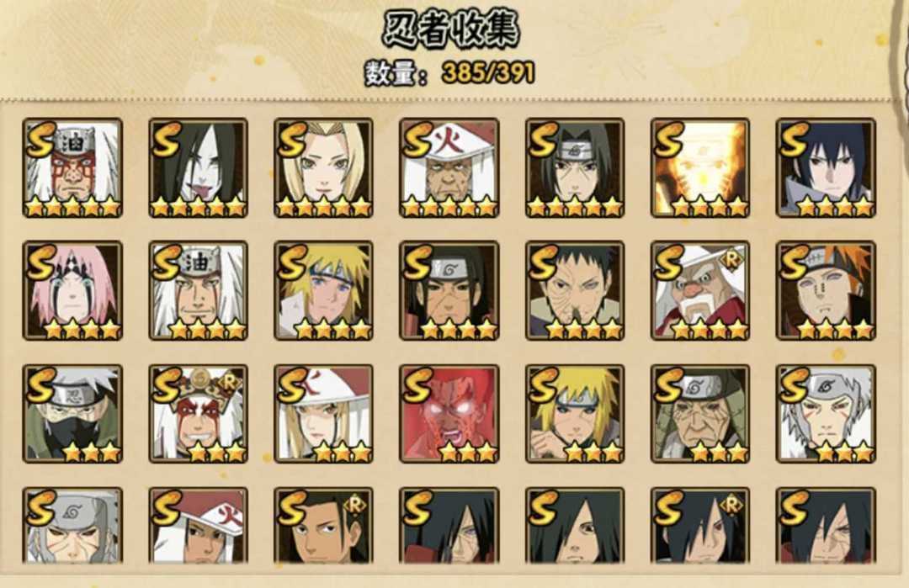Screen dimensions: 909x588
Task: Select the five-star white-haired ninja with 油 headband
Action: (x=72, y=168)
